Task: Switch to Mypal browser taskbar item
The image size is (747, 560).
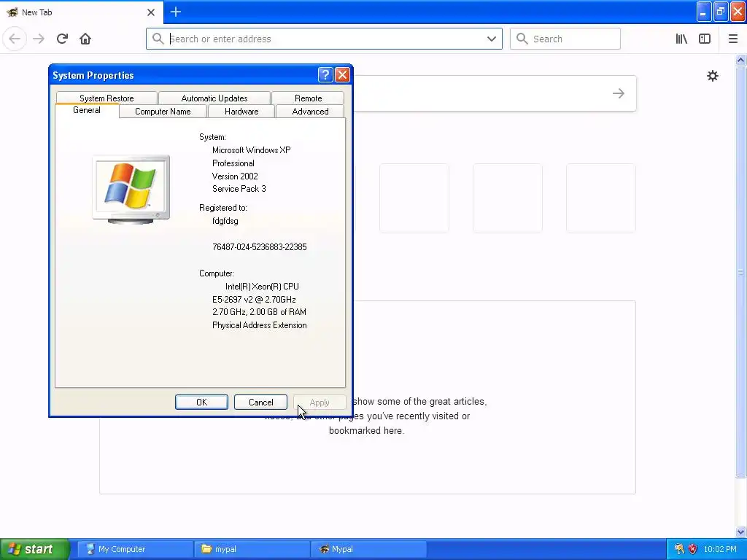Action: (368, 549)
